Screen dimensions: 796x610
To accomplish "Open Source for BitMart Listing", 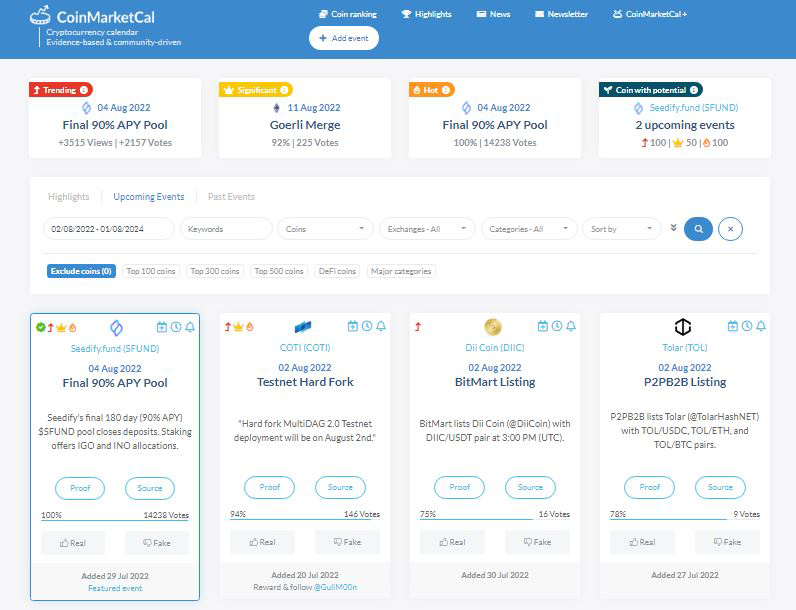I will [530, 487].
